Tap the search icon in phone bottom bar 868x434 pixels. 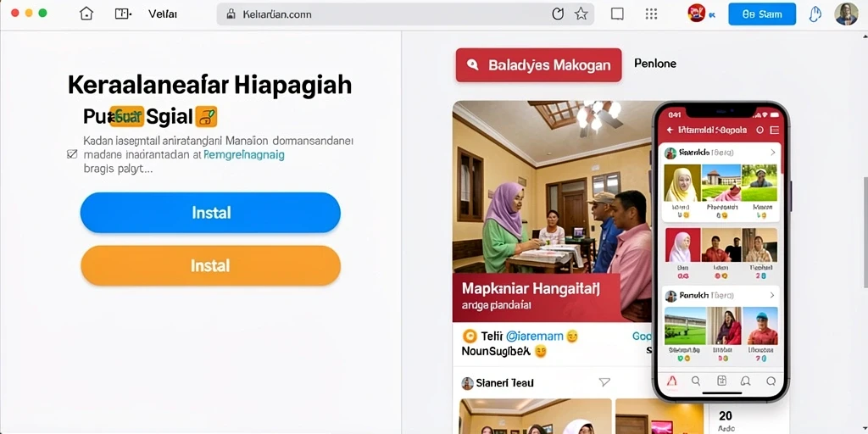(696, 381)
